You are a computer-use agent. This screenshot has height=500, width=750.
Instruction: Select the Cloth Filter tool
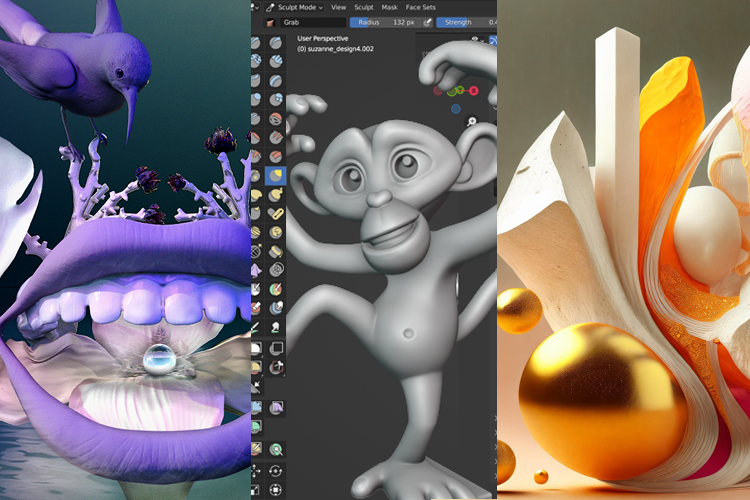click(277, 407)
